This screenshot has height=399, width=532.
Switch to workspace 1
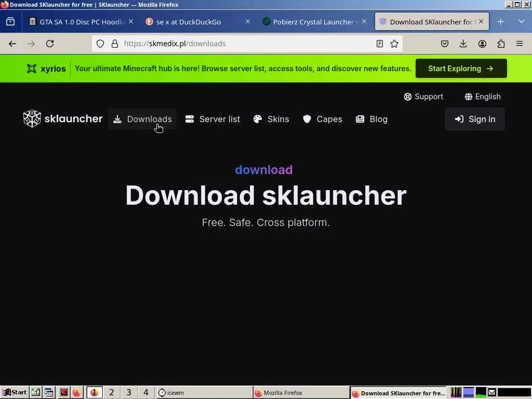[95, 393]
